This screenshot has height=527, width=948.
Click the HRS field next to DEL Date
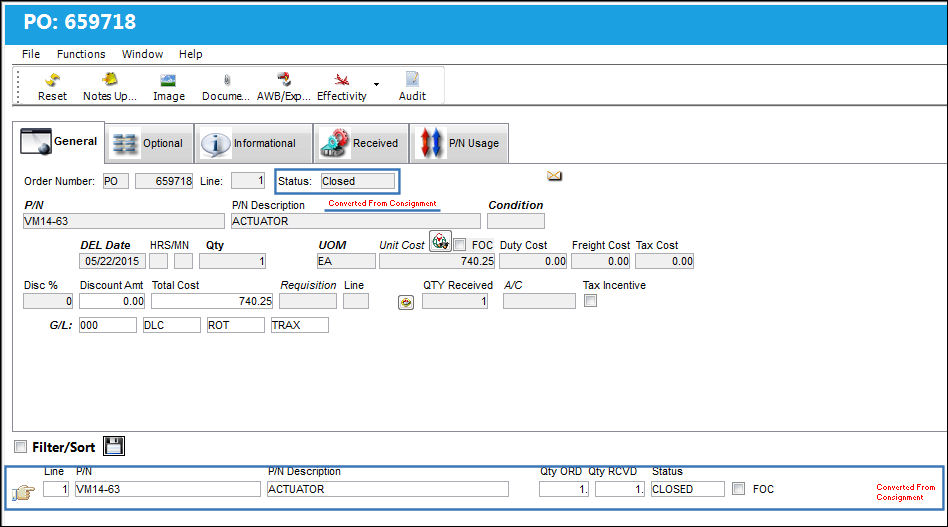point(158,261)
